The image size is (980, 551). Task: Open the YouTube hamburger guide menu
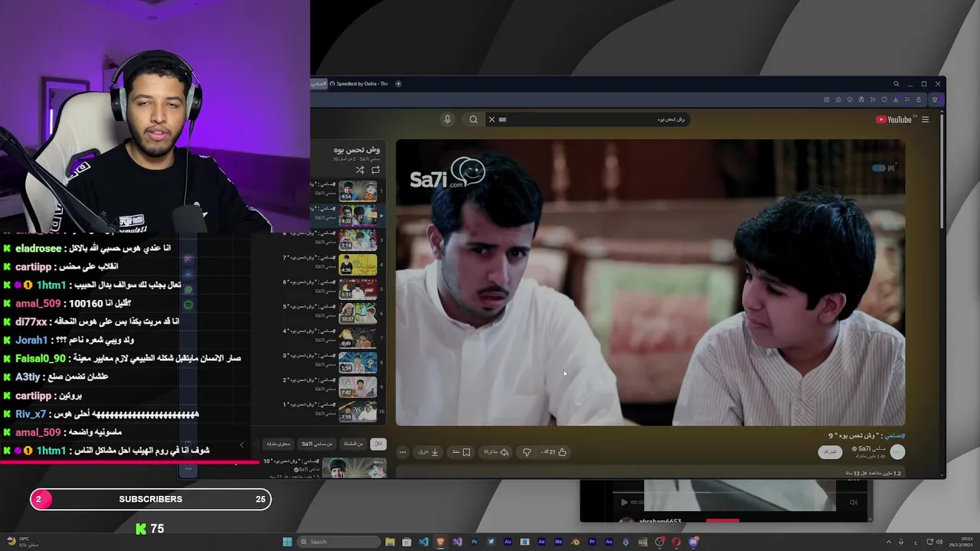925,119
